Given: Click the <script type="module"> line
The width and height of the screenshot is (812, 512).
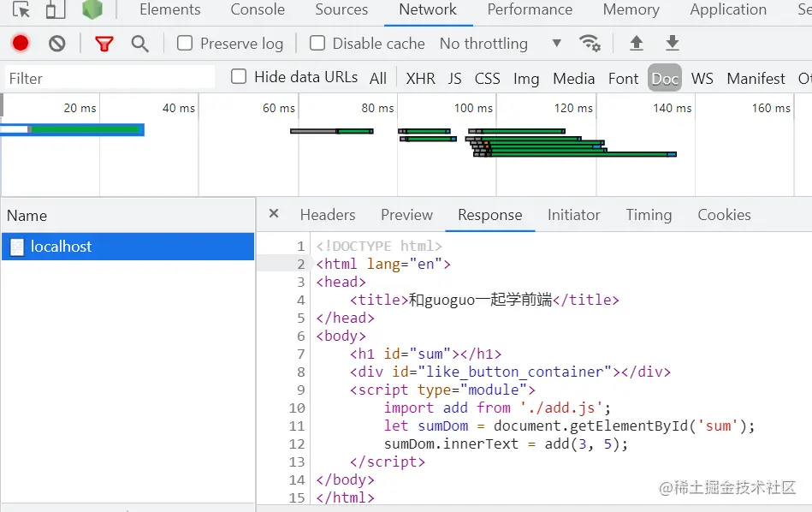Looking at the screenshot, I should tap(442, 390).
